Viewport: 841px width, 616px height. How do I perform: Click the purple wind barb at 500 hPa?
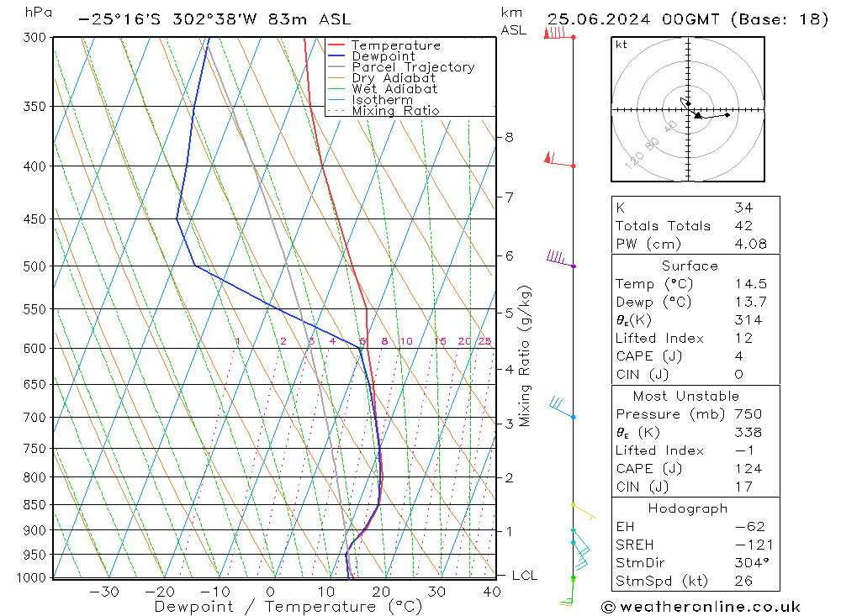pyautogui.click(x=560, y=258)
